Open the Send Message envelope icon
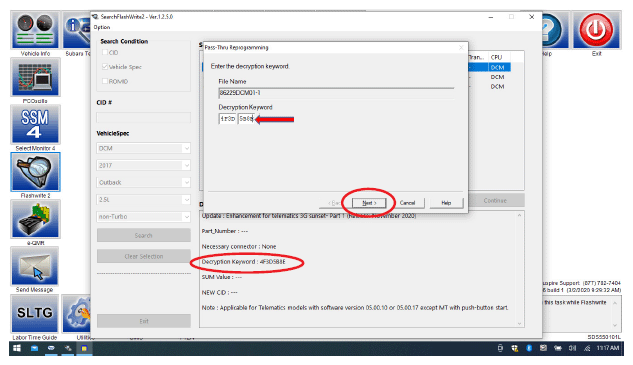This screenshot has height=365, width=633. point(35,266)
